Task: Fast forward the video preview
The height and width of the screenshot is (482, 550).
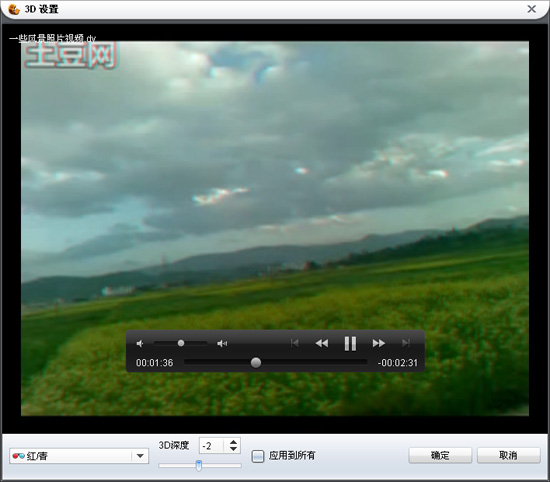Action: 378,343
